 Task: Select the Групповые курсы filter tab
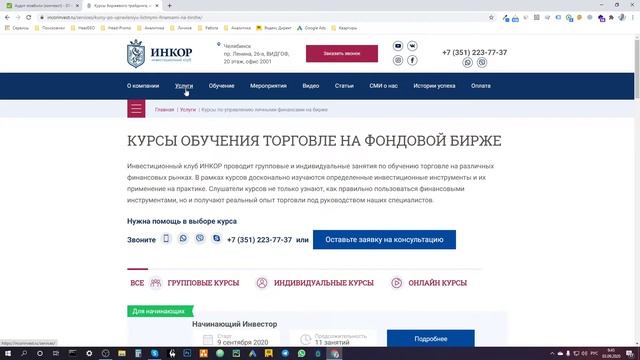pos(195,283)
